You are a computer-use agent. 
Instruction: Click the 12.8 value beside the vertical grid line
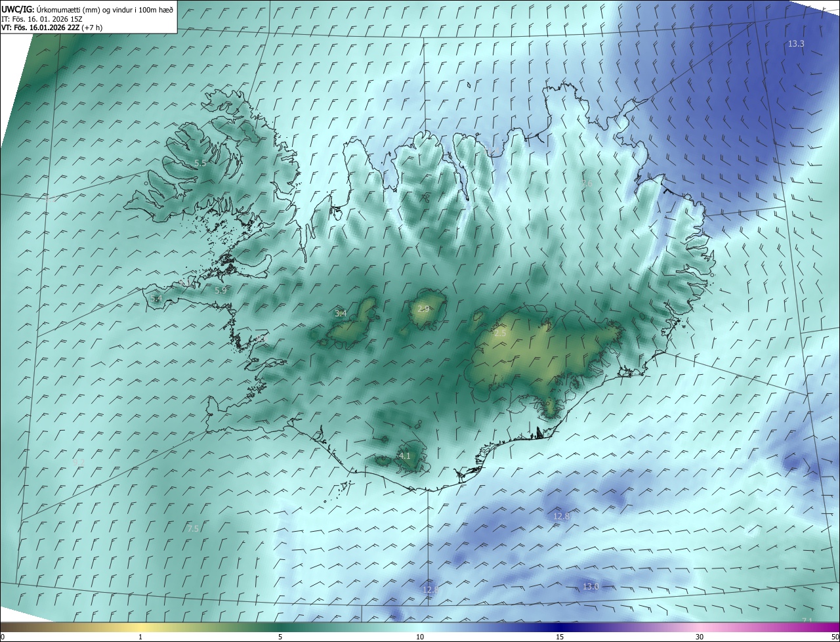point(430,590)
